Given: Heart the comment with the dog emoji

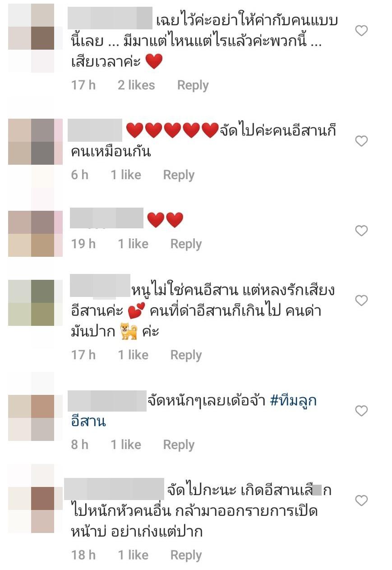Looking at the screenshot, I should [361, 300].
